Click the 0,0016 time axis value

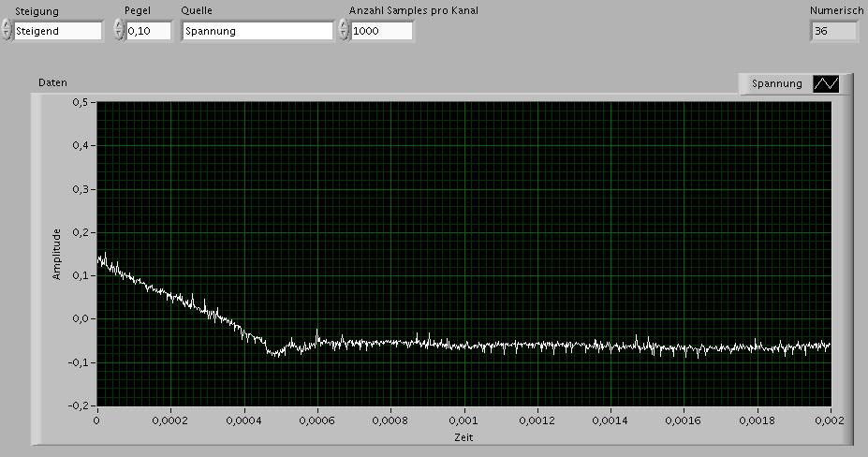coord(684,420)
